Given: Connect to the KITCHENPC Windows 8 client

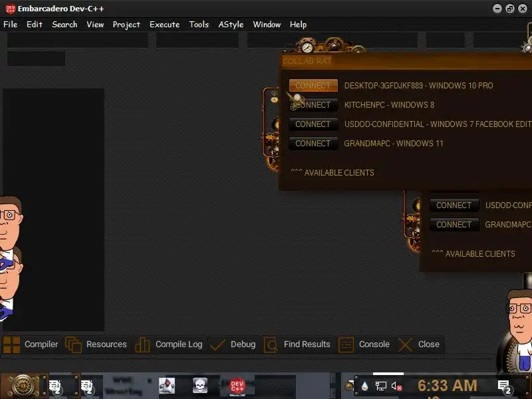Looking at the screenshot, I should (313, 105).
